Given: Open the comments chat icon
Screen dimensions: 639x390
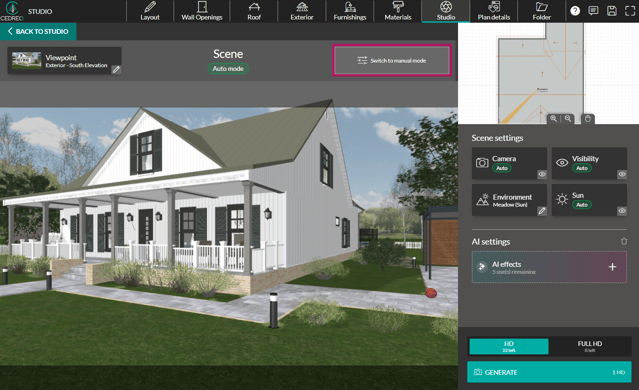Looking at the screenshot, I should pyautogui.click(x=593, y=11).
